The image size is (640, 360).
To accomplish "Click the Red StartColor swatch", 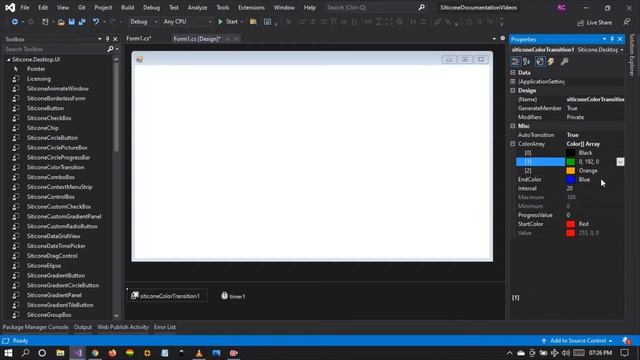I will [571, 224].
